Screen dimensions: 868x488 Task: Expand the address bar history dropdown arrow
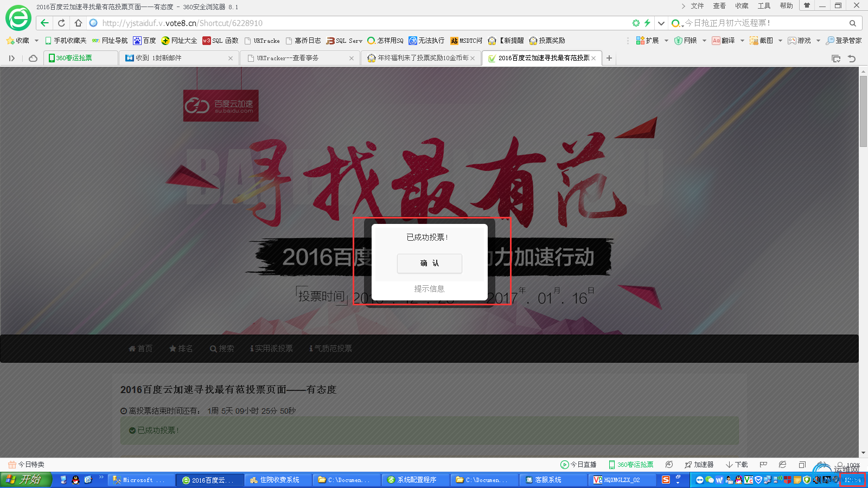point(661,23)
